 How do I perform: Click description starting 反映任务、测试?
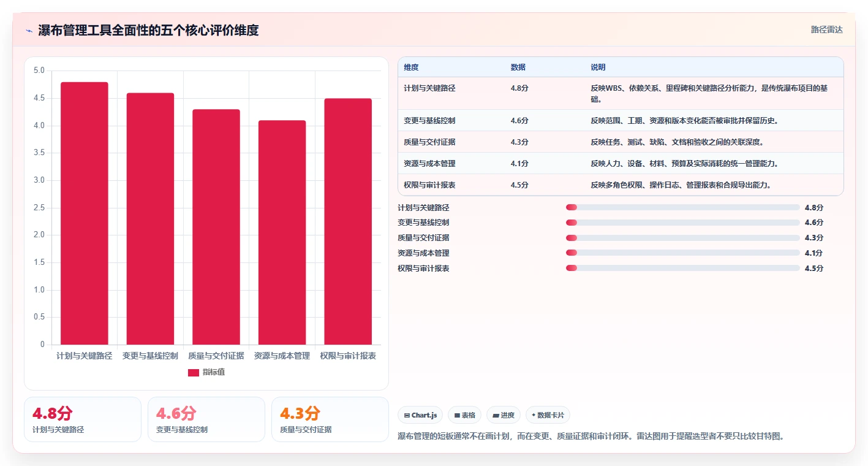(x=677, y=142)
